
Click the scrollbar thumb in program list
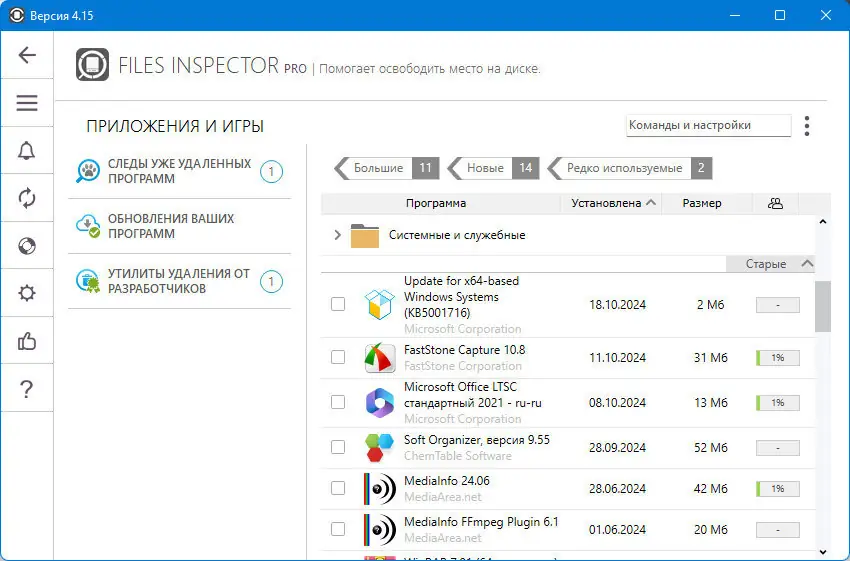coord(823,306)
